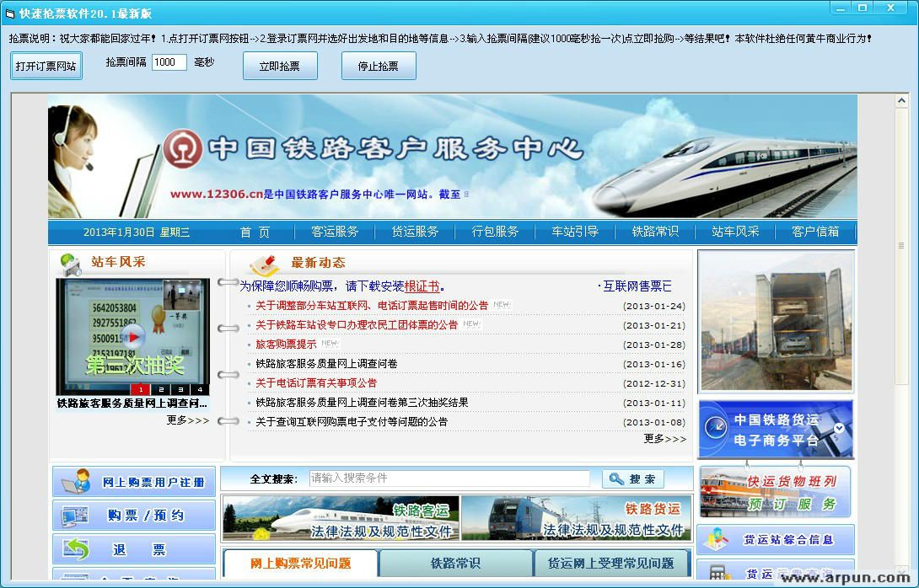Focus the 全文搜索 search box
This screenshot has width=919, height=588.
[449, 478]
